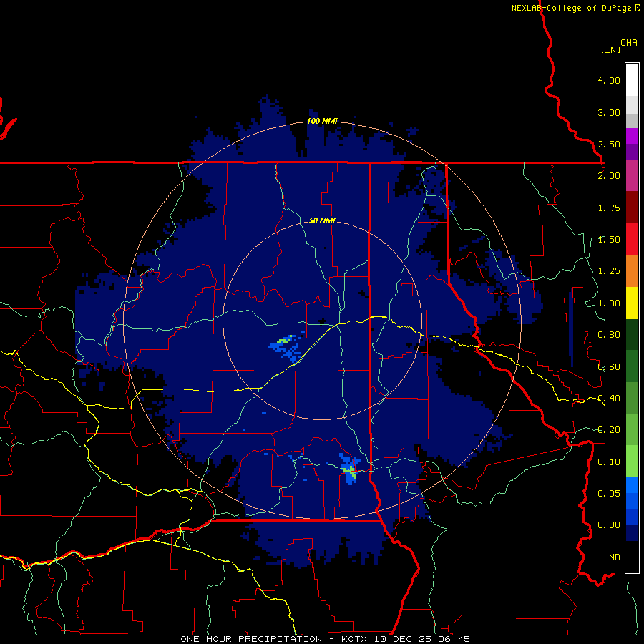This screenshot has width=644, height=644.
Task: Click the 4.00 legend value
Action: 609,80
